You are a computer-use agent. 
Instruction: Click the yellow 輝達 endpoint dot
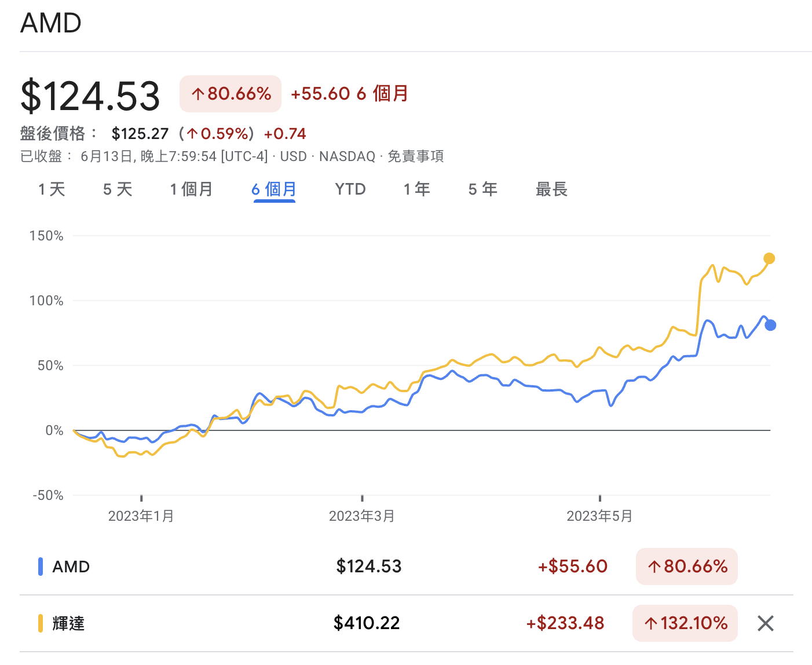[769, 258]
